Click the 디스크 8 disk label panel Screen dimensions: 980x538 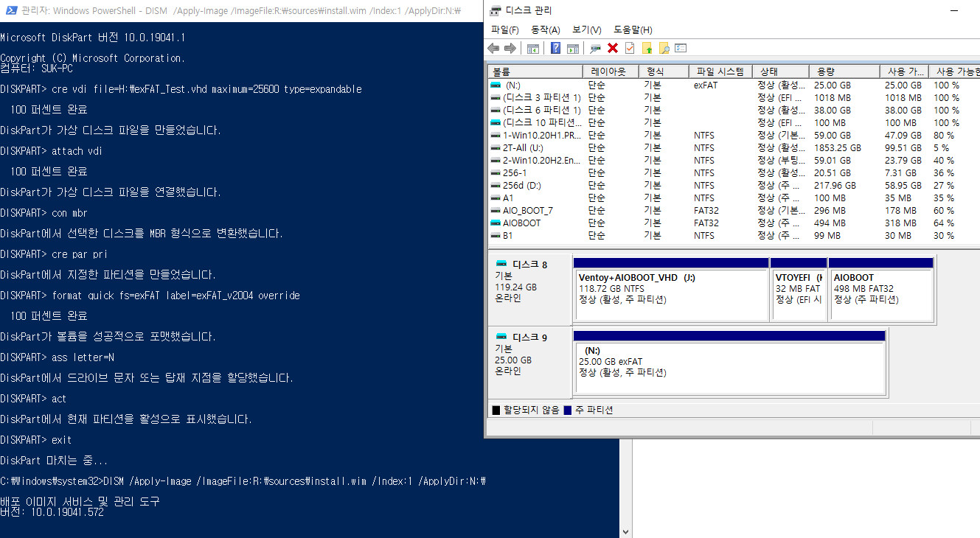[530, 288]
